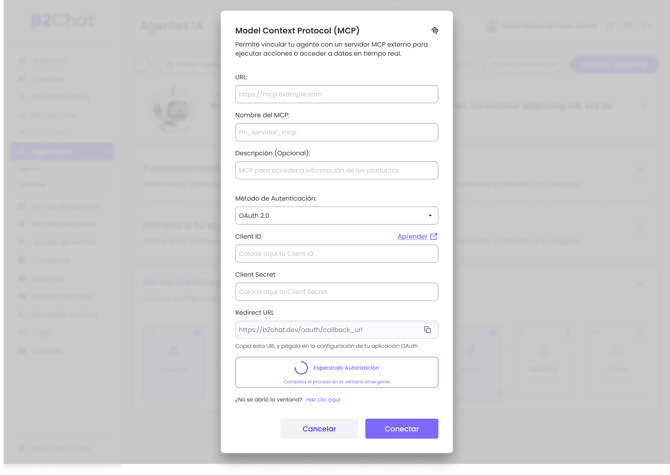Select the highlighted sidebar menu item
Image resolution: width=670 pixels, height=475 pixels.
(x=62, y=152)
